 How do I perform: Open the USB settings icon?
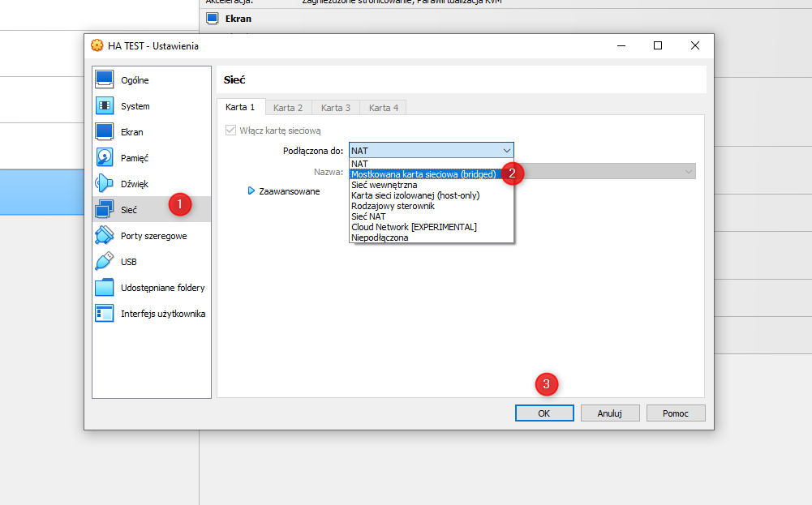(x=105, y=261)
